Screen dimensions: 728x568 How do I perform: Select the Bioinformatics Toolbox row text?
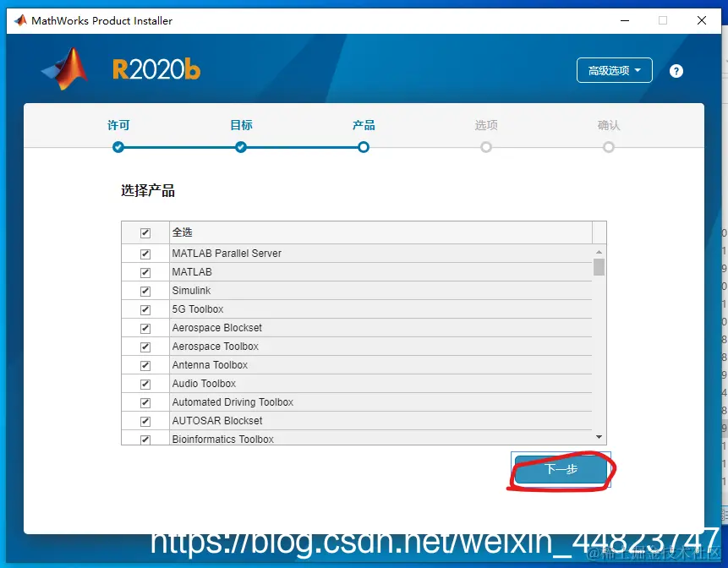223,439
